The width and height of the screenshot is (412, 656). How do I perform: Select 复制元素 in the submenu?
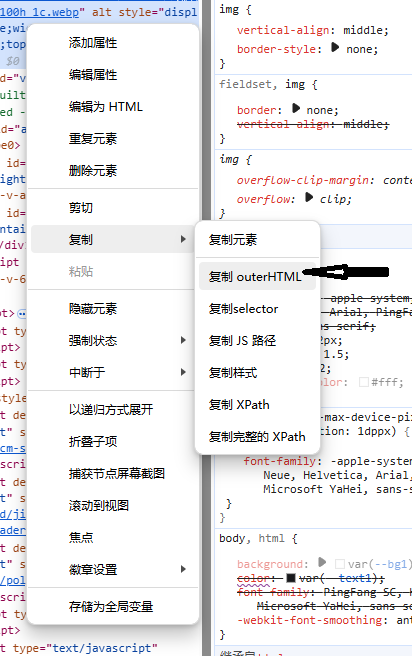pyautogui.click(x=257, y=240)
